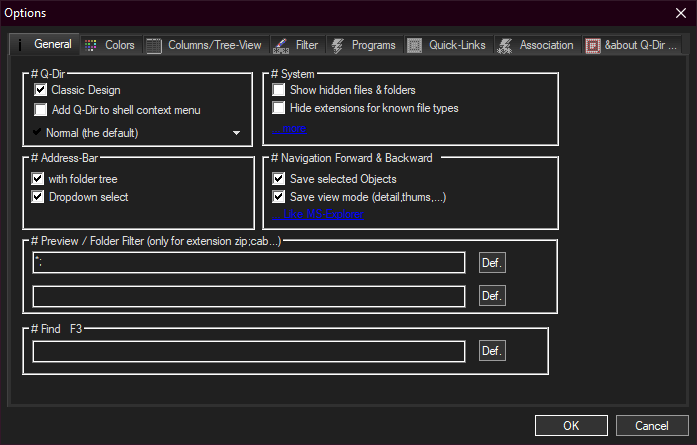Select the General tab
697x445 pixels.
pos(43,45)
